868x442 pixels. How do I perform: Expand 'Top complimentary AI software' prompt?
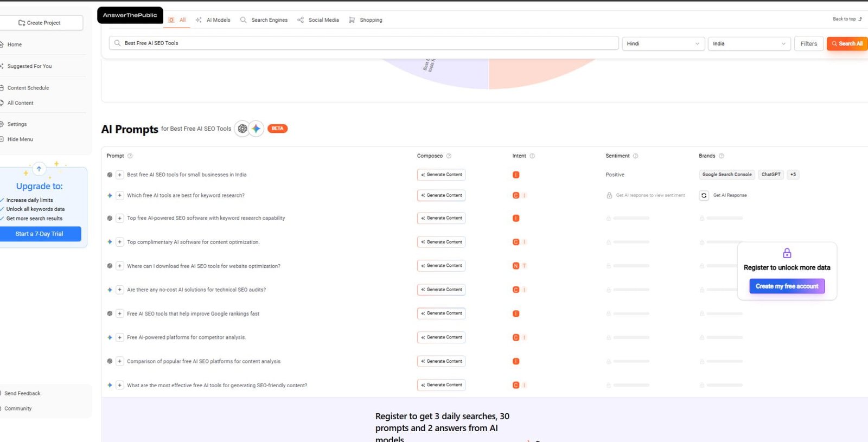tap(120, 242)
